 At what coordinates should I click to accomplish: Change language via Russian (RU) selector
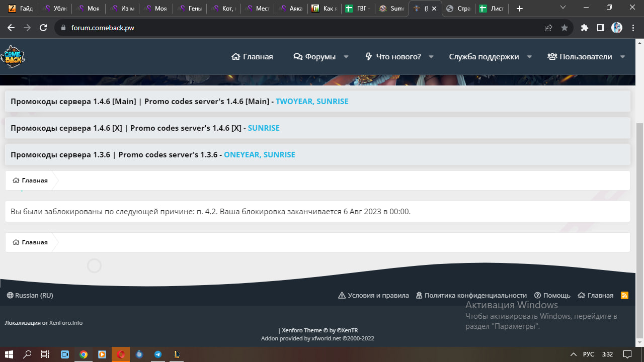coord(30,296)
